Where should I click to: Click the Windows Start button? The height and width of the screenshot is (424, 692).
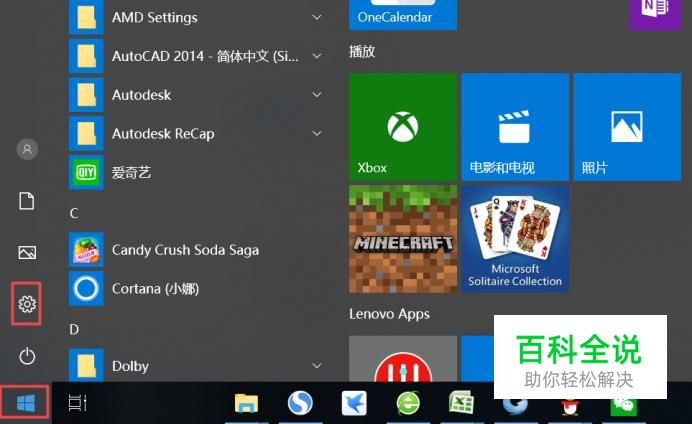tap(25, 403)
